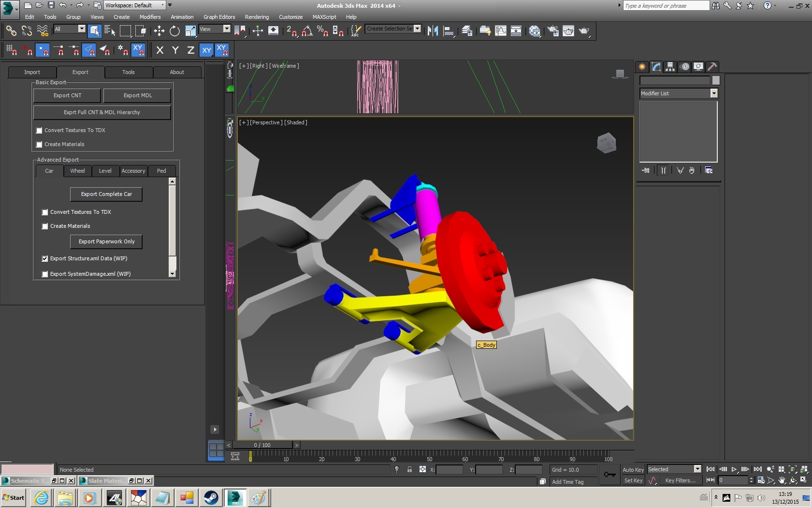Expand the Modifier List dropdown
The height and width of the screenshot is (508, 812).
(714, 93)
